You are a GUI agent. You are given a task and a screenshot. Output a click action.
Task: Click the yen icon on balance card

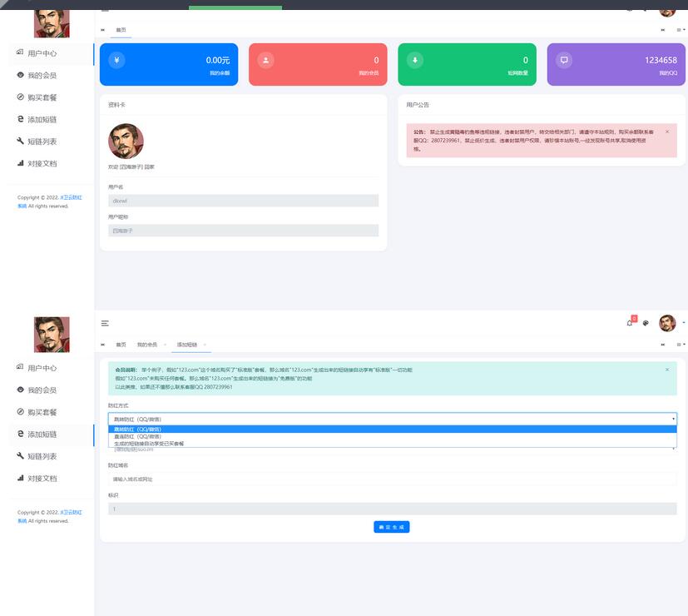point(116,60)
